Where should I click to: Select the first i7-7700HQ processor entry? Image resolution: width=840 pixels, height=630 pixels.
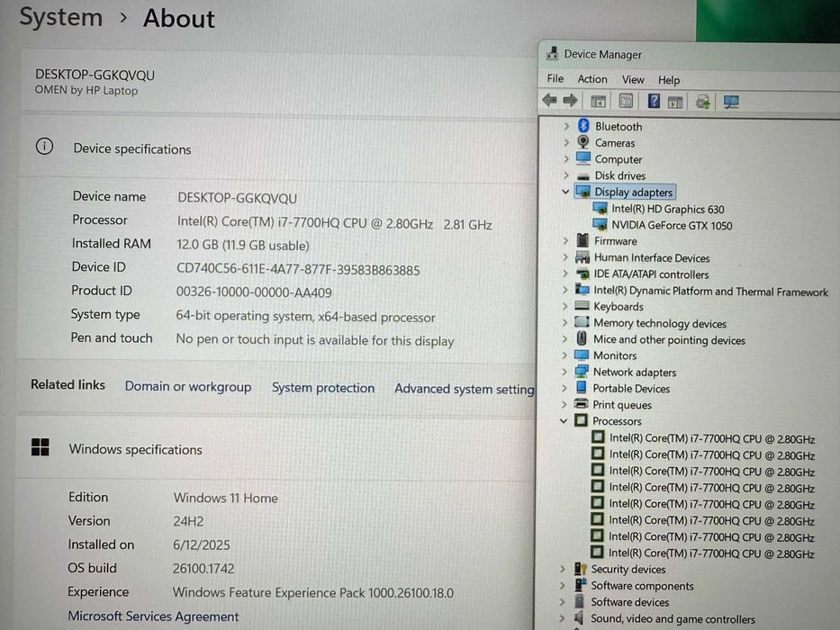point(712,438)
